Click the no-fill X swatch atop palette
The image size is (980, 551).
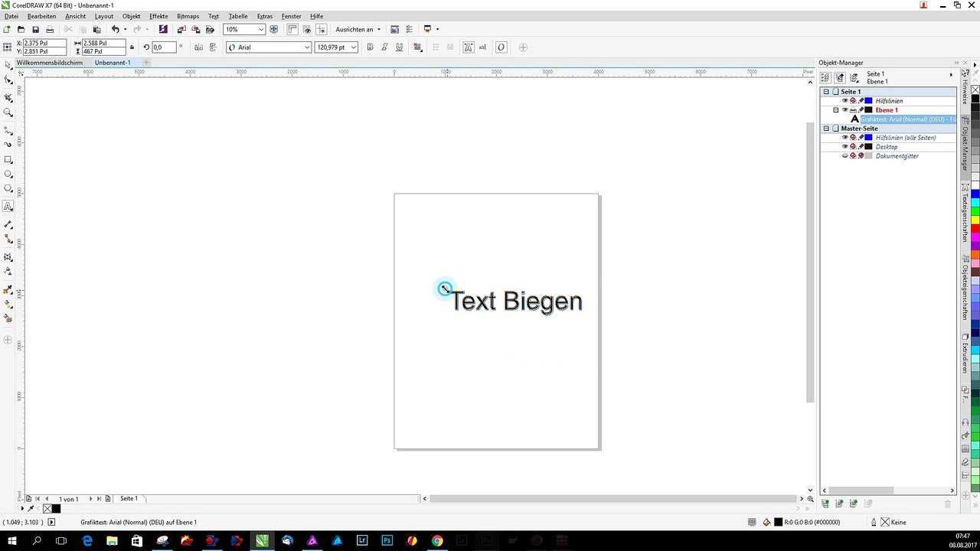(x=975, y=90)
